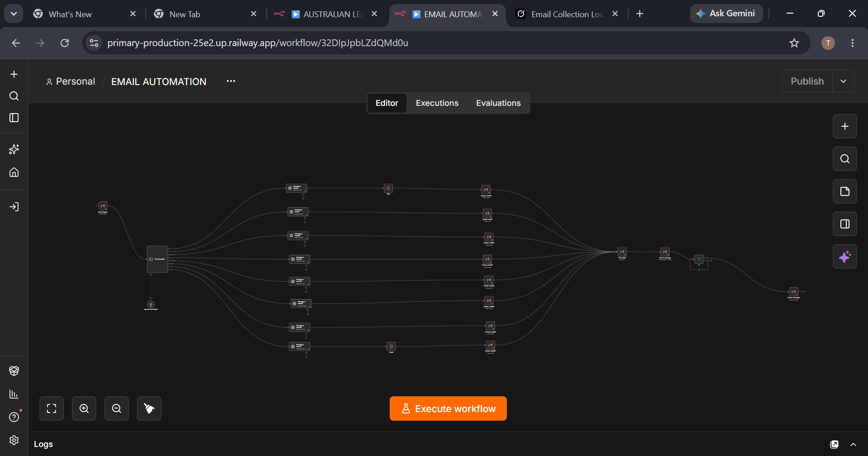Bookmark this page with the star icon
The width and height of the screenshot is (868, 456).
coord(794,43)
